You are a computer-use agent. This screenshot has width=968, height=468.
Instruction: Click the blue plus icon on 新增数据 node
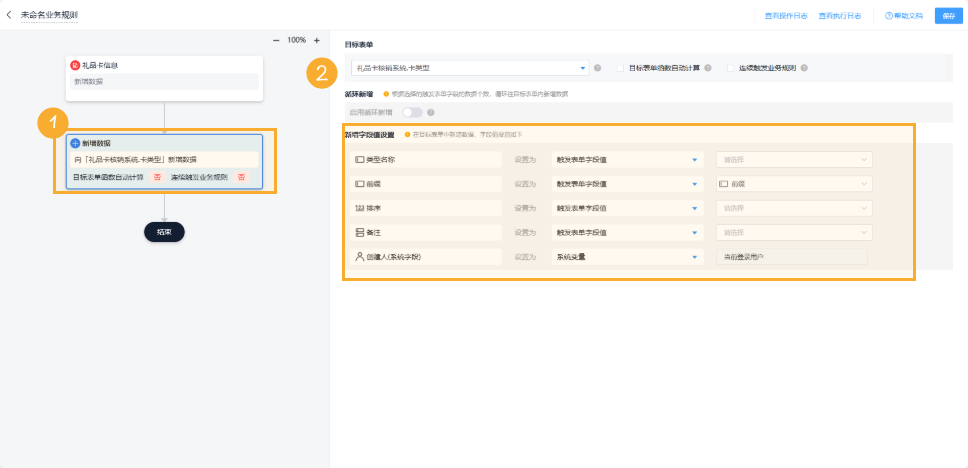(x=75, y=143)
